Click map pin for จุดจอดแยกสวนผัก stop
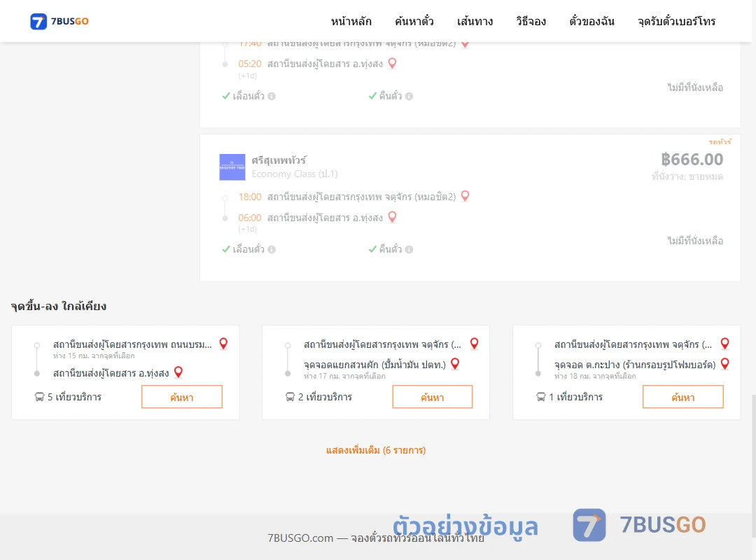756x560 pixels. point(455,364)
